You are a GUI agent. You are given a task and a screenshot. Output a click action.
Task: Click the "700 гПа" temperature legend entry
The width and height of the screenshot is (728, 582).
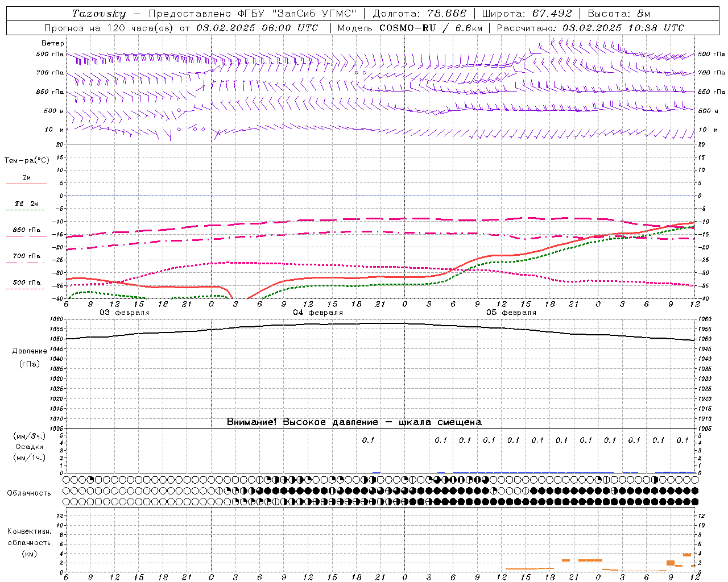[x=27, y=256]
